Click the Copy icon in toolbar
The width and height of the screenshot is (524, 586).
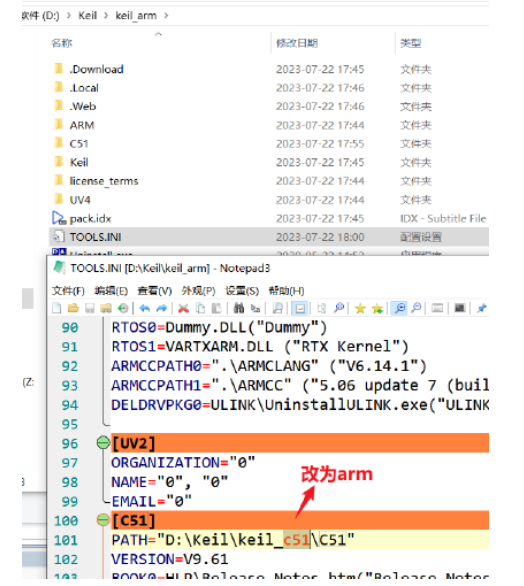[x=201, y=308]
